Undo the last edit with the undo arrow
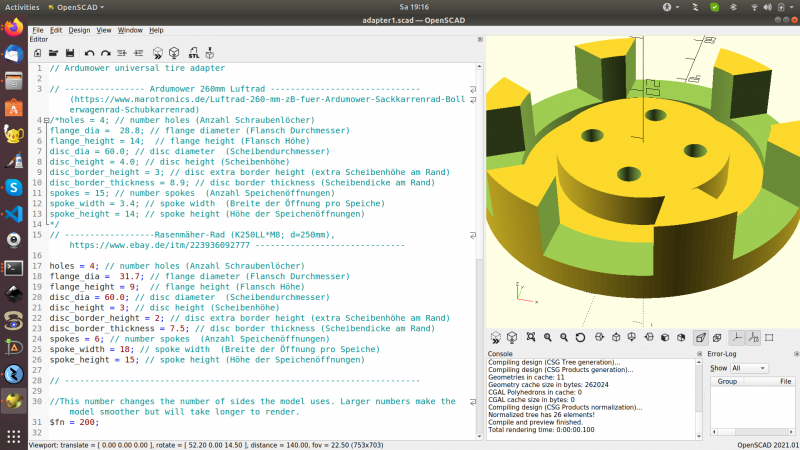 tap(89, 53)
